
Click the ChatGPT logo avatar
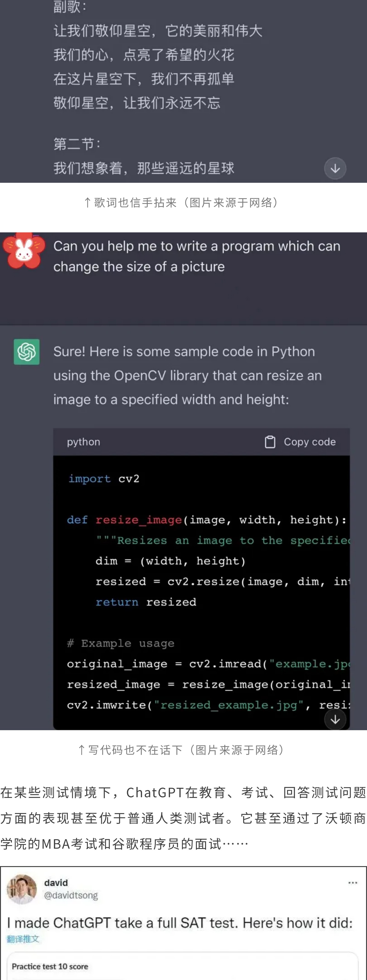click(x=27, y=352)
